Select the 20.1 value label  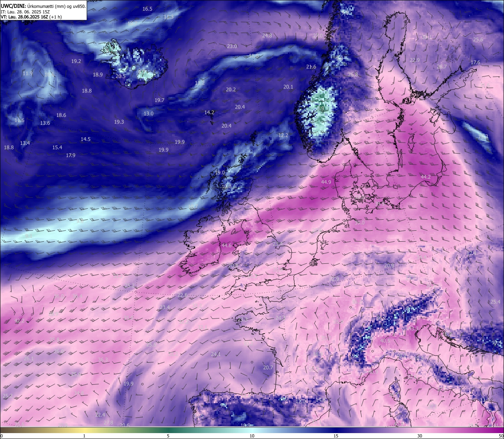288,87
